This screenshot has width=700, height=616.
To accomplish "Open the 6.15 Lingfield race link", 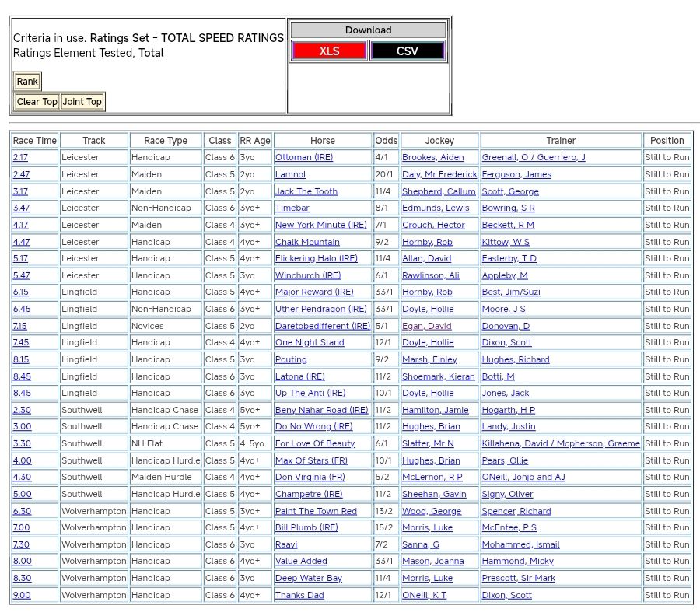I will pos(21,292).
